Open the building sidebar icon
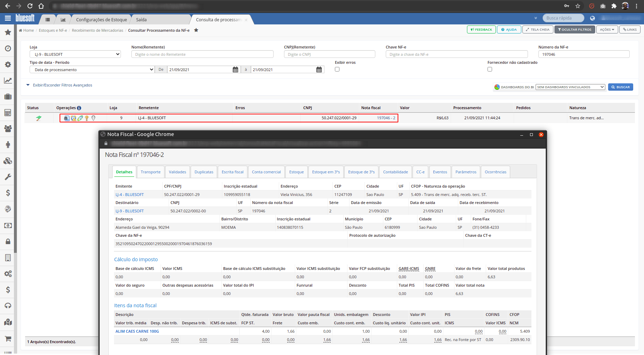The width and height of the screenshot is (644, 355). click(8, 258)
